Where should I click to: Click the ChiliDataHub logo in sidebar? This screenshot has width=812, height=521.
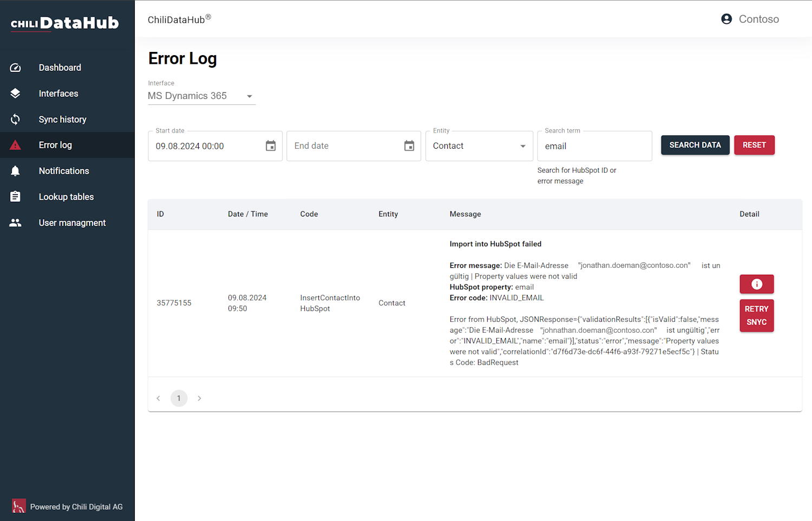65,23
